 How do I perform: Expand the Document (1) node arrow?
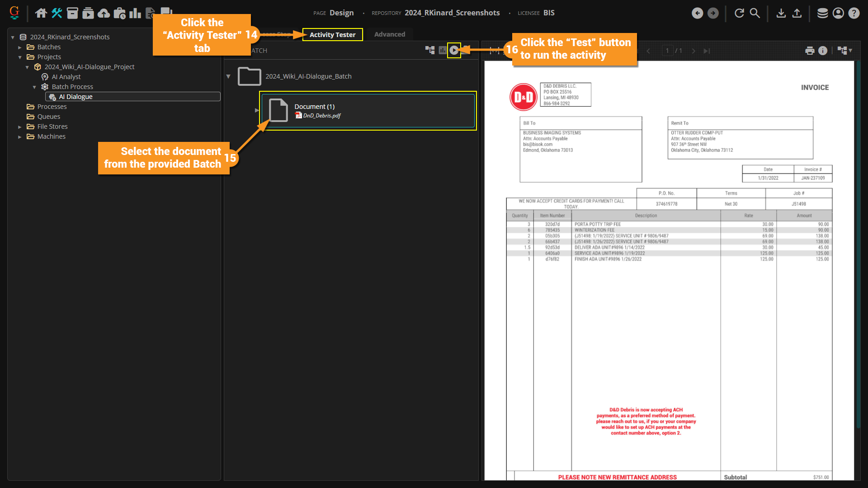[x=257, y=110]
